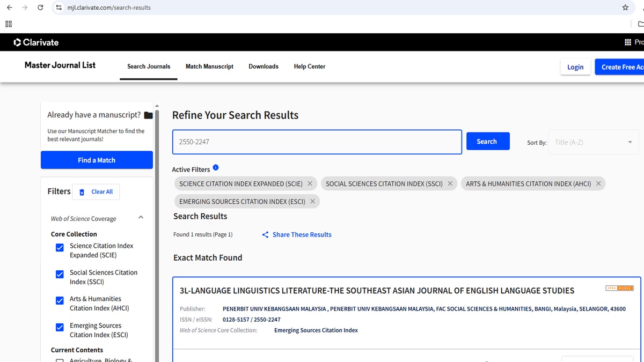Uncheck Science Citation Index Expanded checkbox

click(x=60, y=248)
